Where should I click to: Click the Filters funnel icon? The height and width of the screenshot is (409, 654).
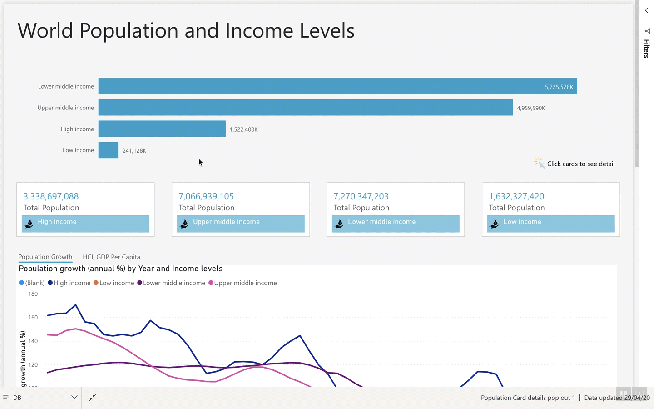click(647, 31)
